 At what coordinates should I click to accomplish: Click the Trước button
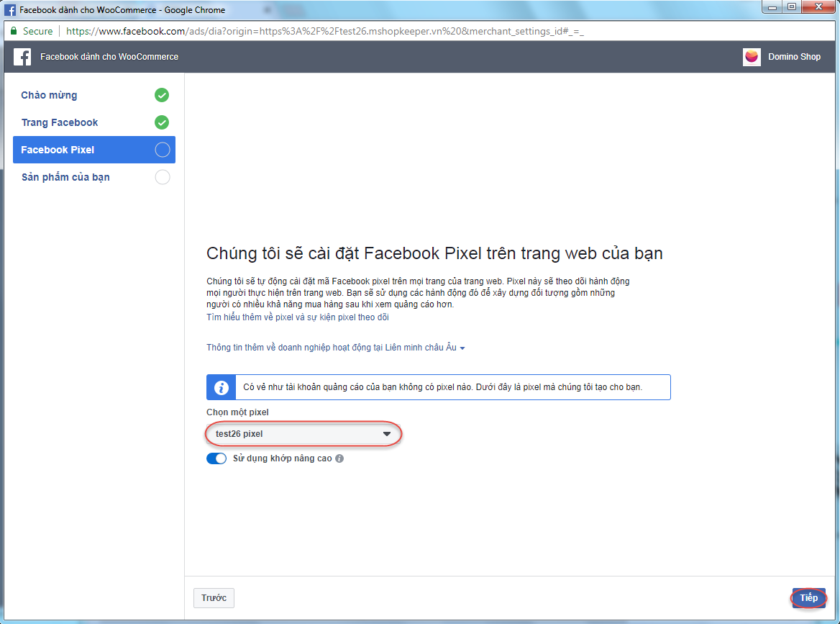pyautogui.click(x=214, y=598)
